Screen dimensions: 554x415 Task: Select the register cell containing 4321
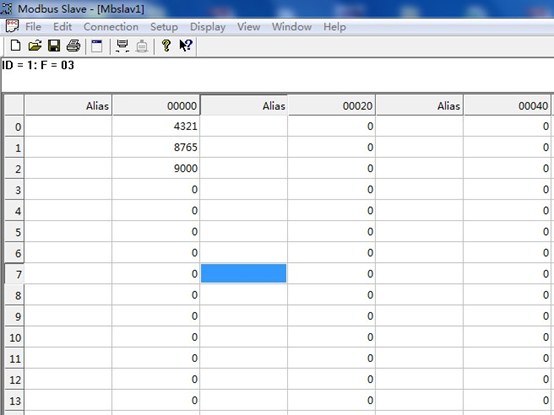[x=156, y=126]
